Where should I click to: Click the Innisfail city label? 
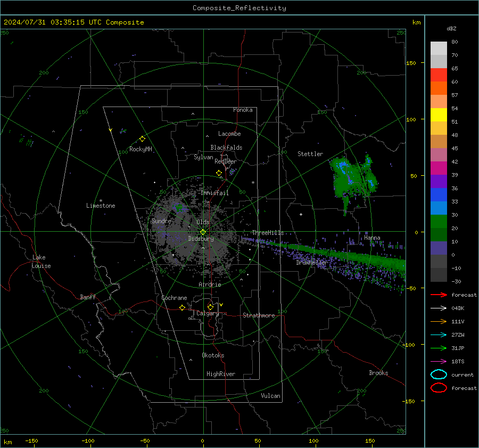coord(215,193)
